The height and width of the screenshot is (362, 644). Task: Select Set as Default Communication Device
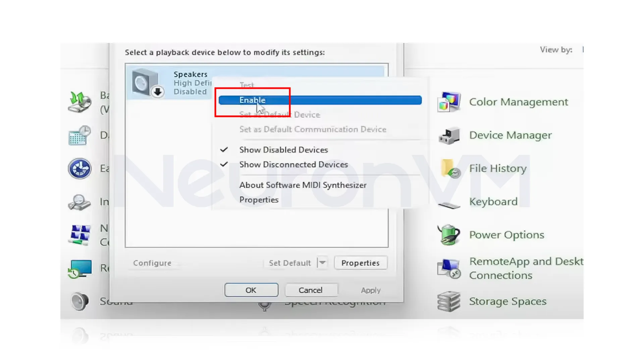pos(313,129)
